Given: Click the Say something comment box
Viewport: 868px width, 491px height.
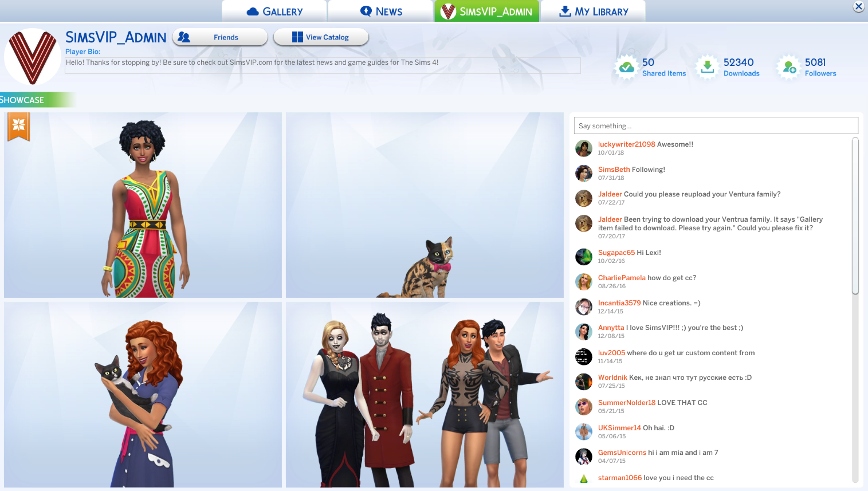Looking at the screenshot, I should click(716, 125).
